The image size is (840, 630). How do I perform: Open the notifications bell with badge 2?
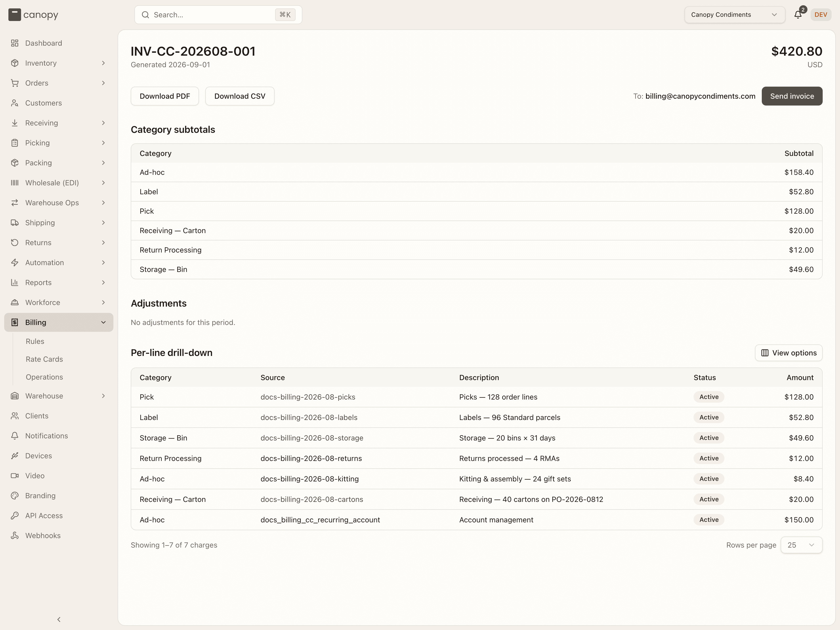click(798, 14)
